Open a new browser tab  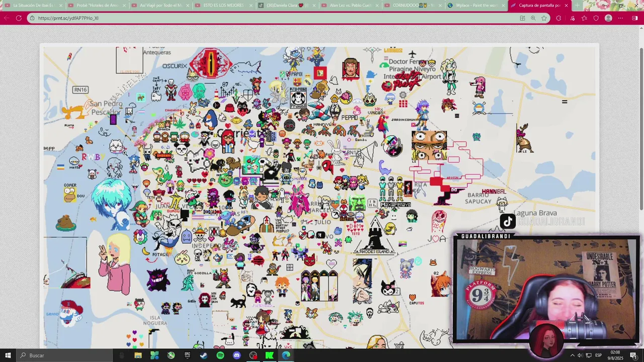(x=577, y=6)
